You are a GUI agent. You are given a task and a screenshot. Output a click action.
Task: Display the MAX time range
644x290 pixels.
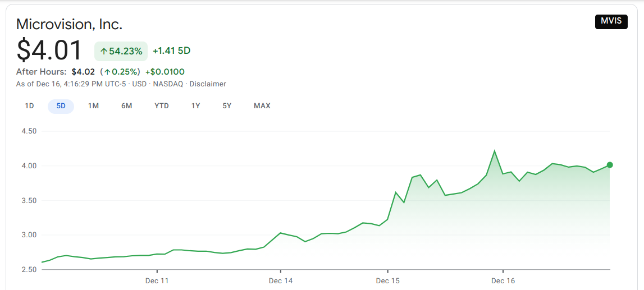[262, 106]
